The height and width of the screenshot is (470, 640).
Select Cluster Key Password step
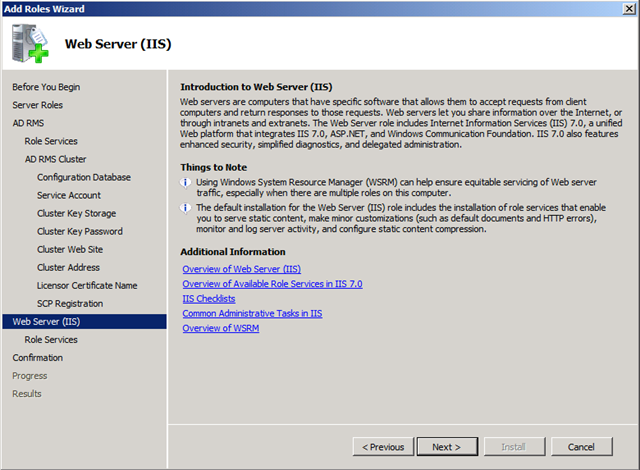(80, 231)
